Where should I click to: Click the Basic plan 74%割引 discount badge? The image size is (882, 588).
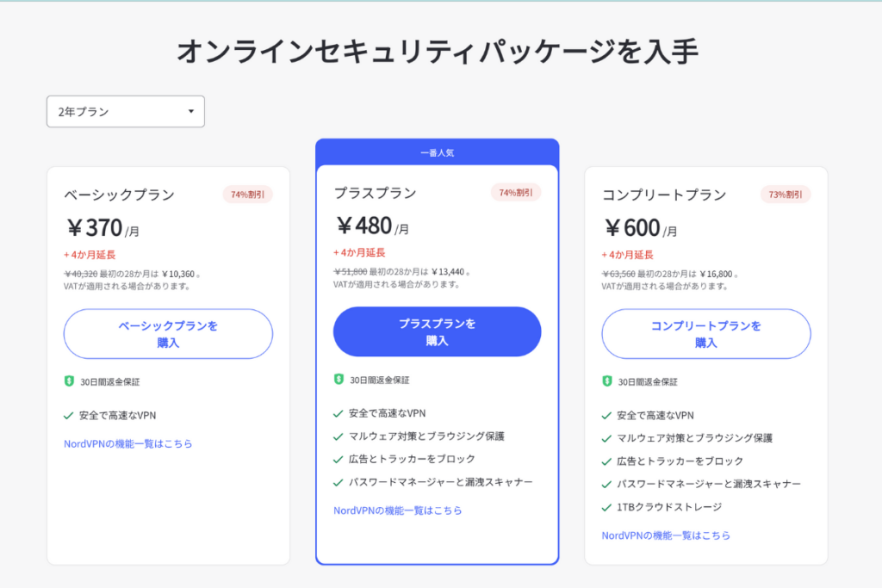click(248, 195)
